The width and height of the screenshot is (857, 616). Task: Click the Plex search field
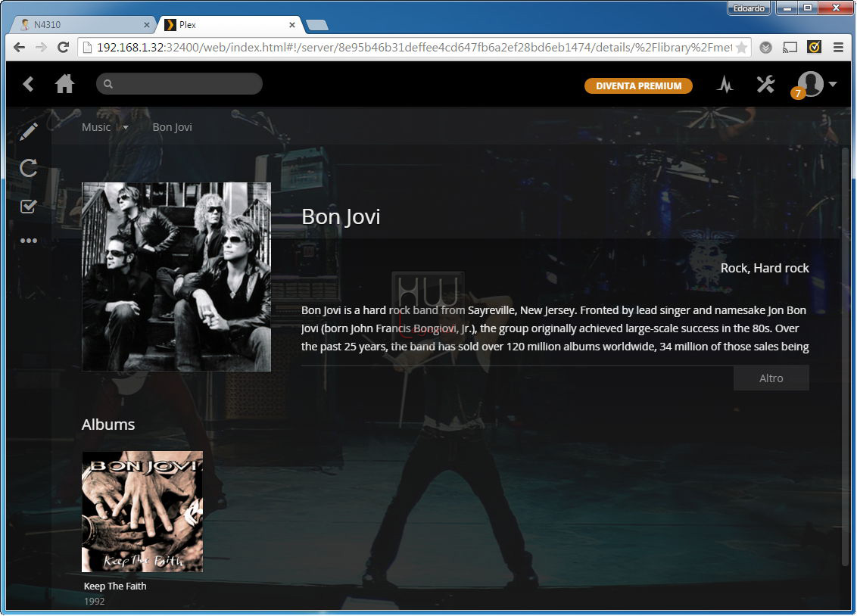point(179,83)
